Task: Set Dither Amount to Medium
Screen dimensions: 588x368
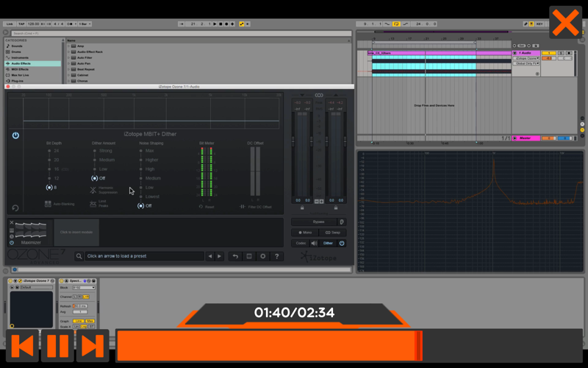Action: coord(104,160)
